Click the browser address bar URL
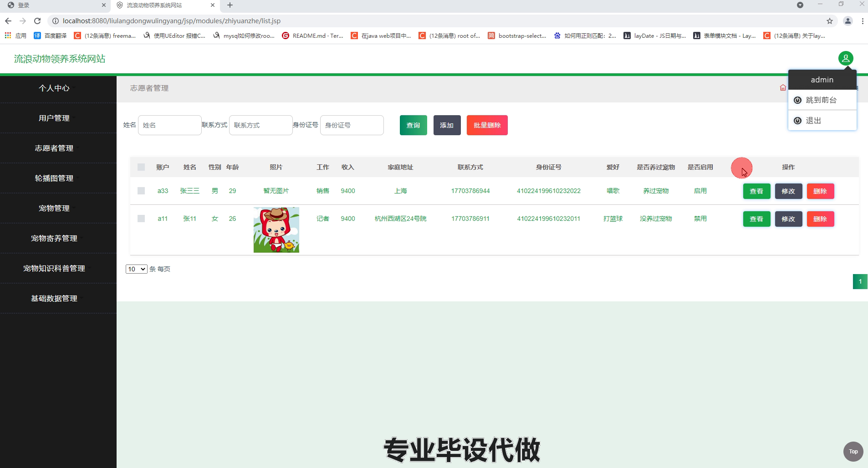The height and width of the screenshot is (468, 868). pyautogui.click(x=172, y=21)
